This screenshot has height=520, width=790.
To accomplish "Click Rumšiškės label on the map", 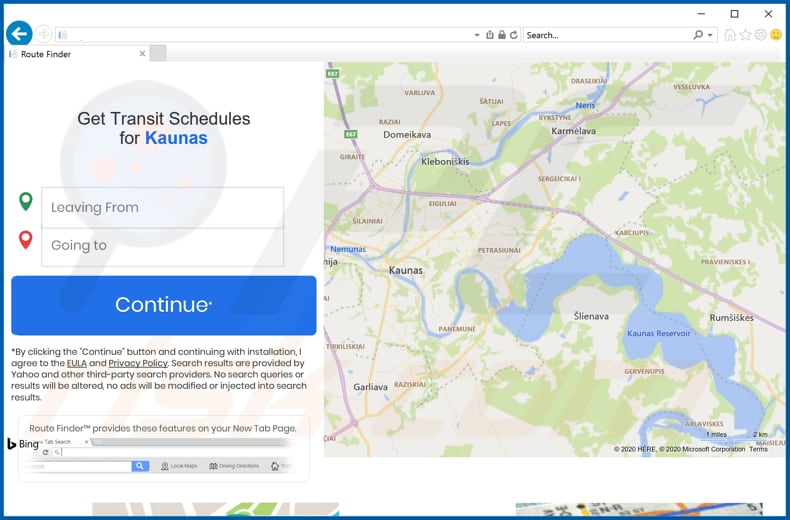I will 732,318.
